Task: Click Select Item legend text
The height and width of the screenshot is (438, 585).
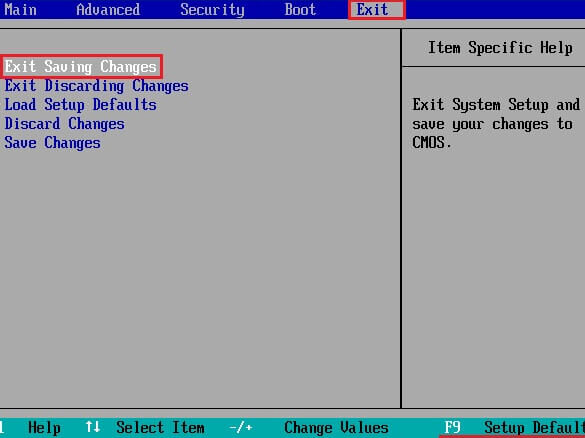Action: coord(160,428)
